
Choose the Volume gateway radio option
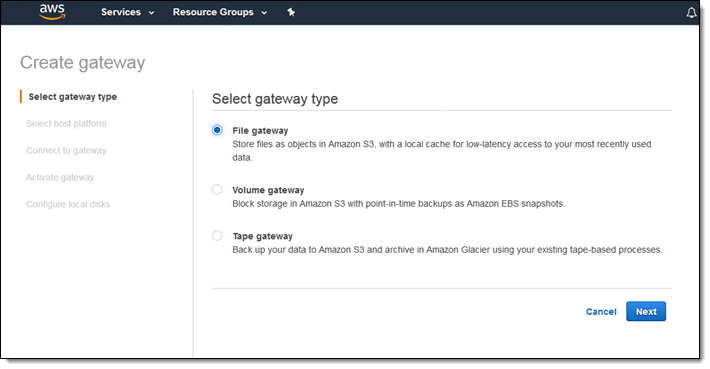(x=217, y=189)
